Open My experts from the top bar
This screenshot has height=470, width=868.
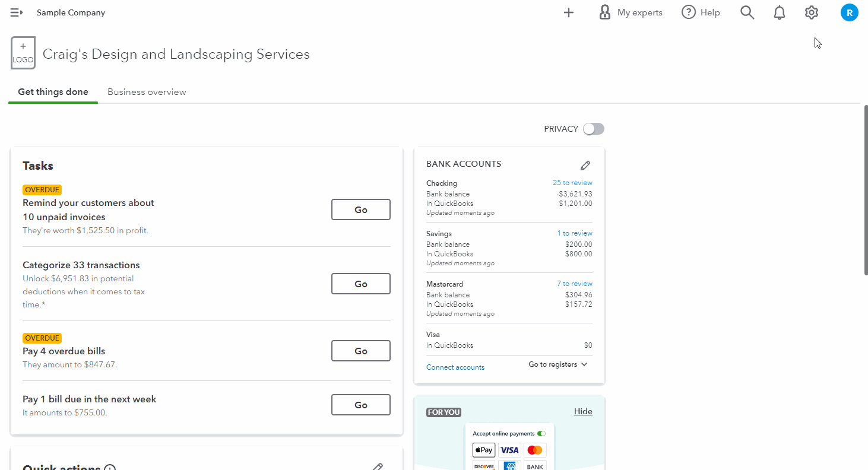(631, 12)
